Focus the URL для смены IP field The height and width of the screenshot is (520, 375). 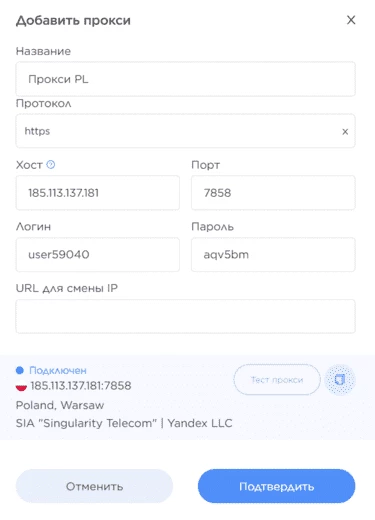pos(185,316)
